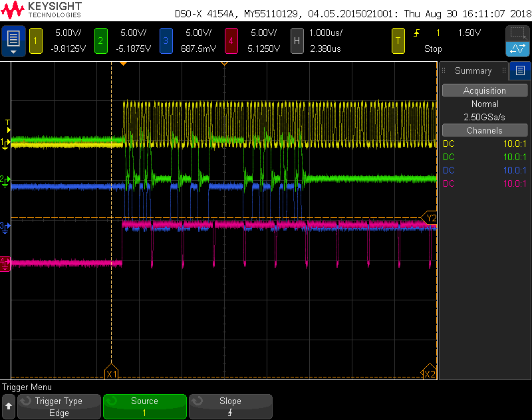Click the yellow DC coupling entry
Viewport: 532px width, 420px height.
[448, 144]
